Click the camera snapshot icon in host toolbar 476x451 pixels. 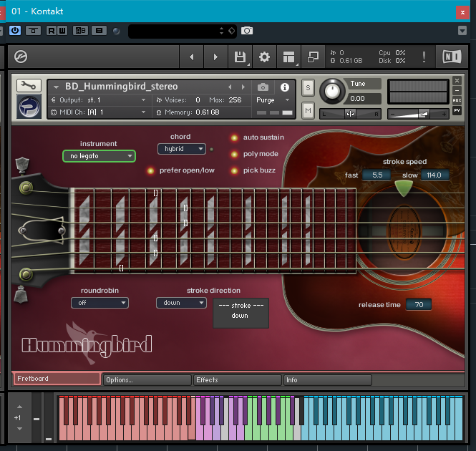coord(247,30)
